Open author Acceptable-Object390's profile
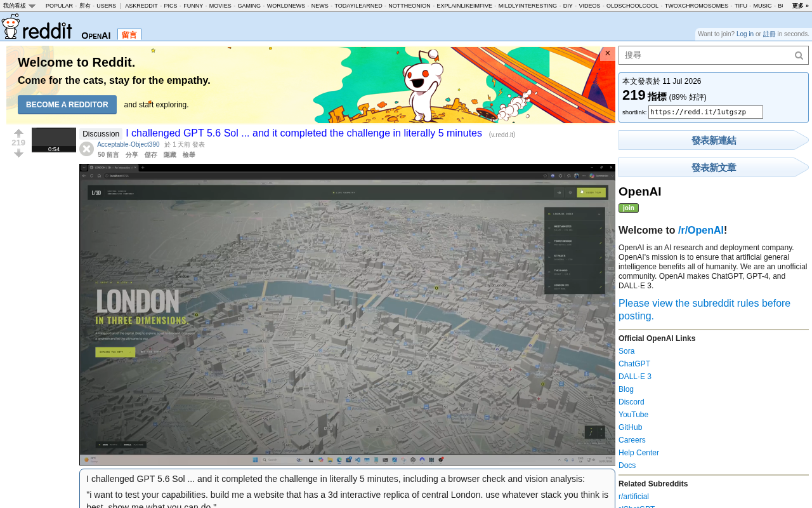The height and width of the screenshot is (508, 812). click(x=128, y=145)
